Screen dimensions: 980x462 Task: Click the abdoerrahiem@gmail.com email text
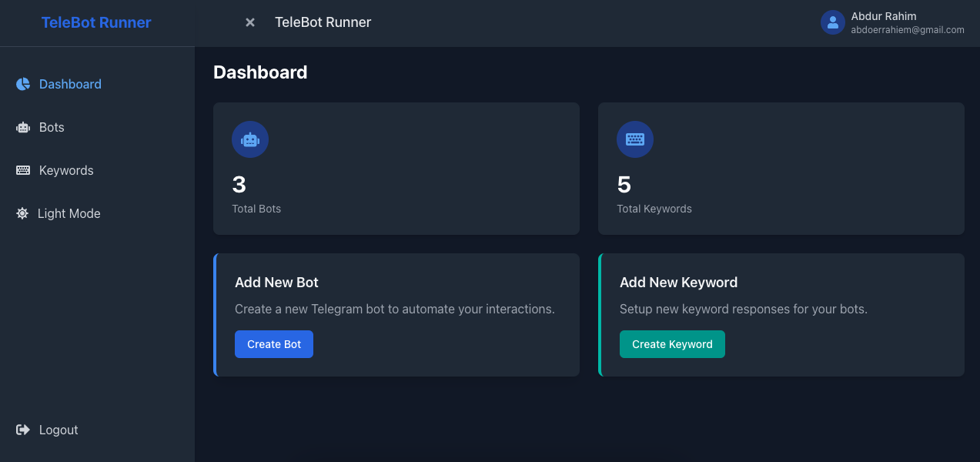coord(908,30)
